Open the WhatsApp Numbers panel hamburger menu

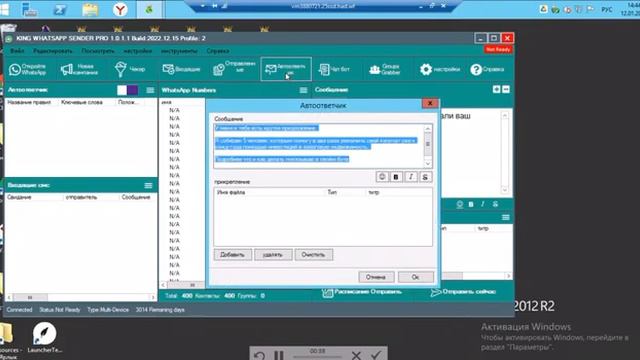303,90
